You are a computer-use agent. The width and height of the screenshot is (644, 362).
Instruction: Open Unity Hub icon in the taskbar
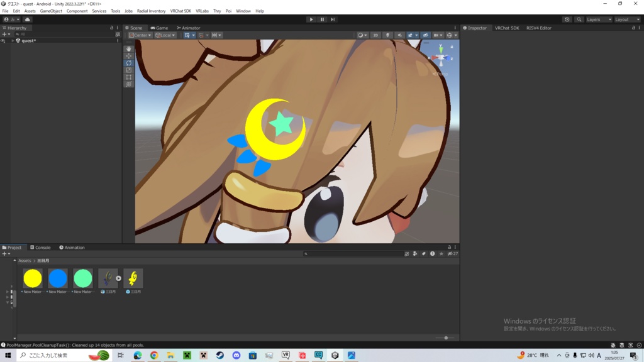pos(335,356)
